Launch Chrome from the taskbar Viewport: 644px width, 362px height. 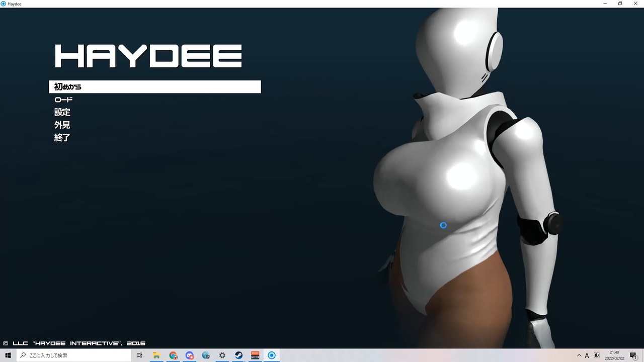pyautogui.click(x=173, y=355)
